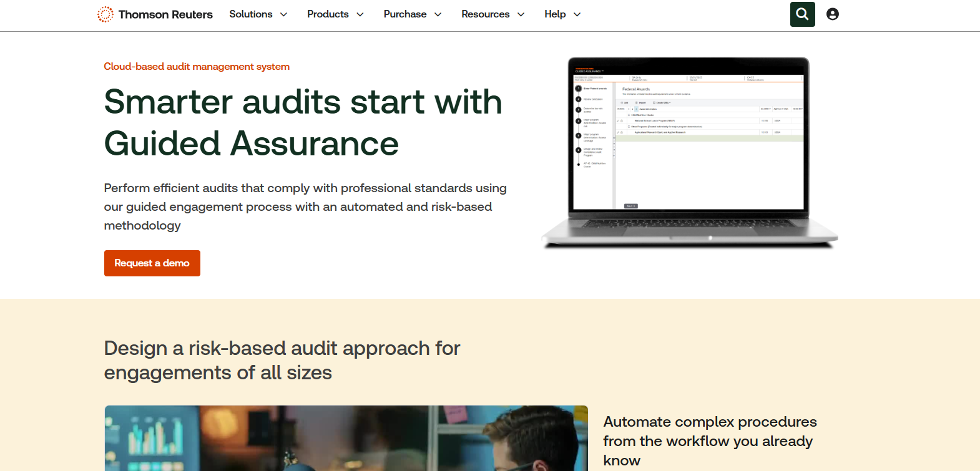The width and height of the screenshot is (980, 471).
Task: Click the Request a demo button
Action: click(152, 263)
